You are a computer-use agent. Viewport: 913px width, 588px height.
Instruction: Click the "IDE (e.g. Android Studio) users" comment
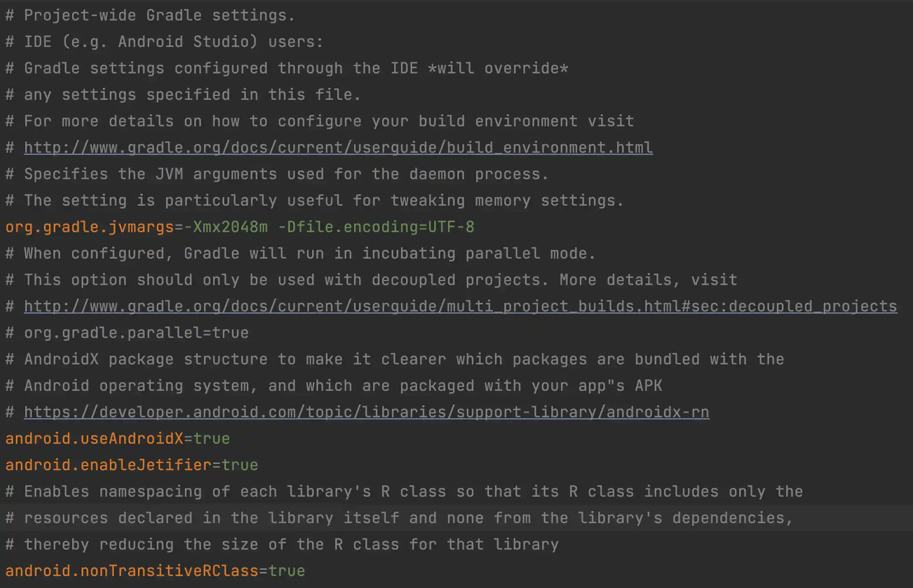coord(173,42)
